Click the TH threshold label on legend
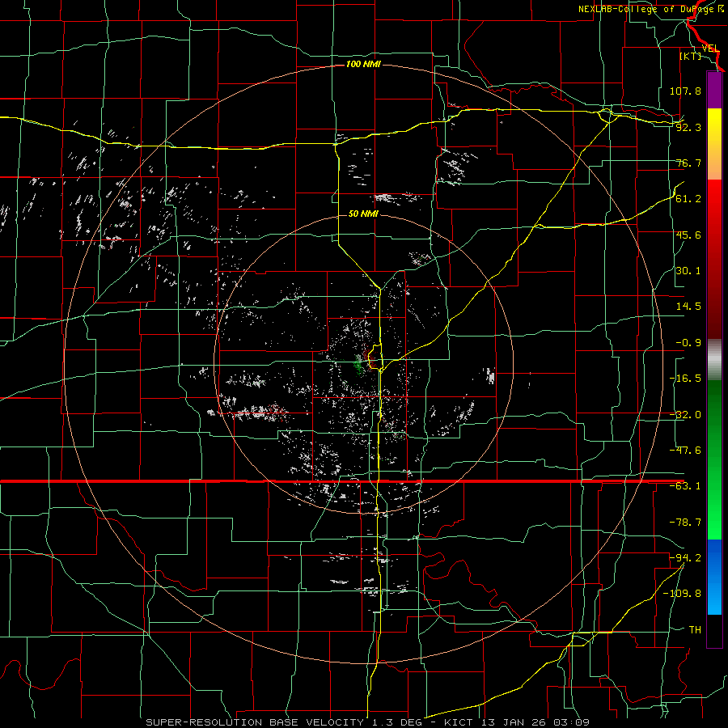Screen dimensions: 728x728 click(x=695, y=629)
